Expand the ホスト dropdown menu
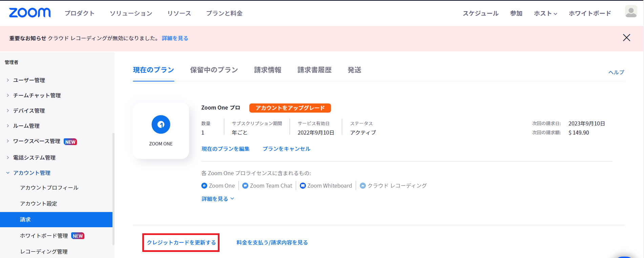This screenshot has width=644, height=258. 545,14
